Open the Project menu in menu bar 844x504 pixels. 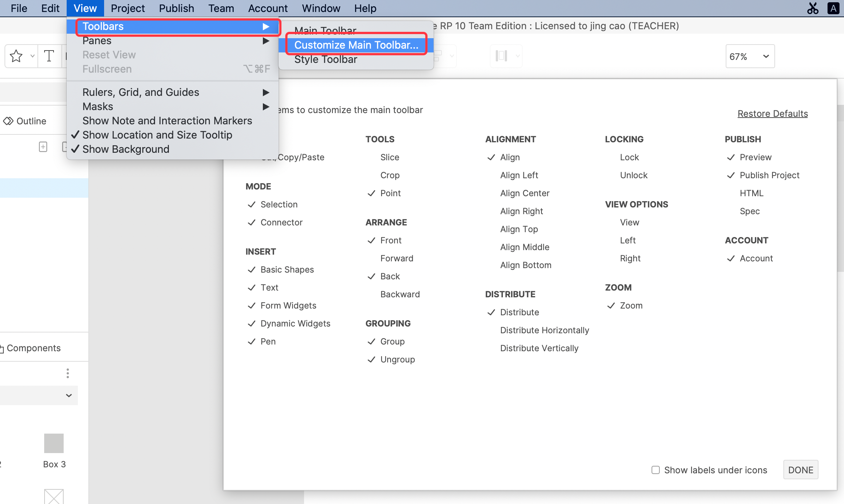(x=128, y=8)
